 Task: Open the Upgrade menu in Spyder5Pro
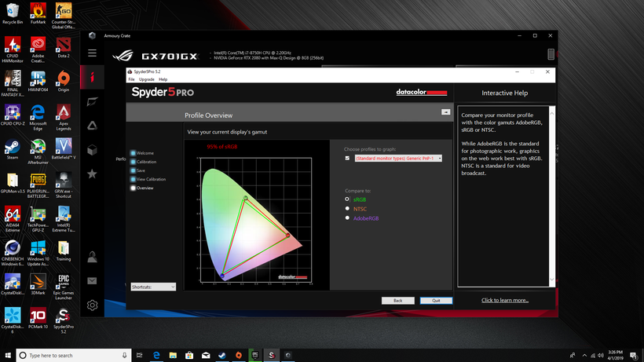click(x=146, y=79)
